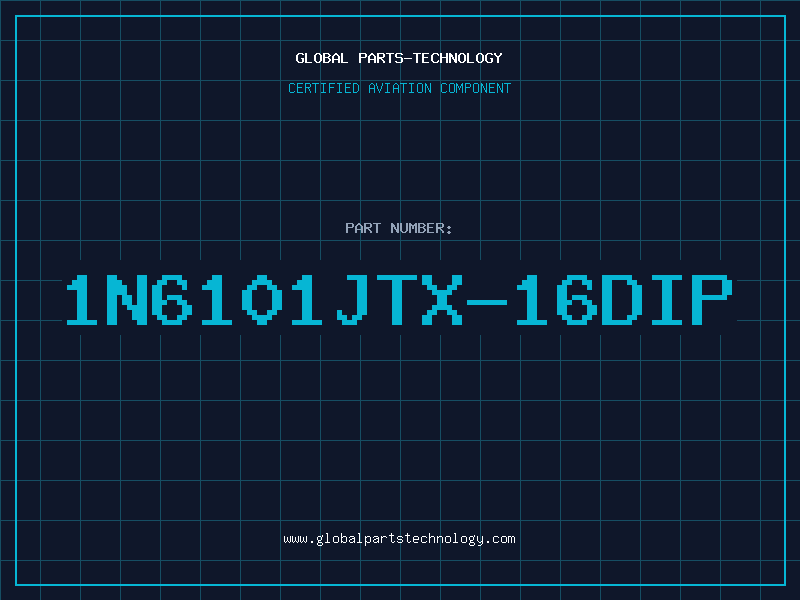Click the PART NUMBER label
The width and height of the screenshot is (800, 600).
[399, 228]
